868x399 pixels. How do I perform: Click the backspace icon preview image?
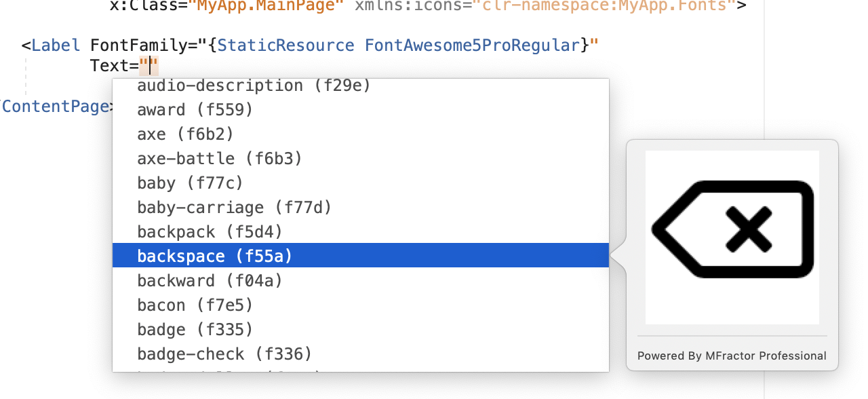pyautogui.click(x=732, y=237)
